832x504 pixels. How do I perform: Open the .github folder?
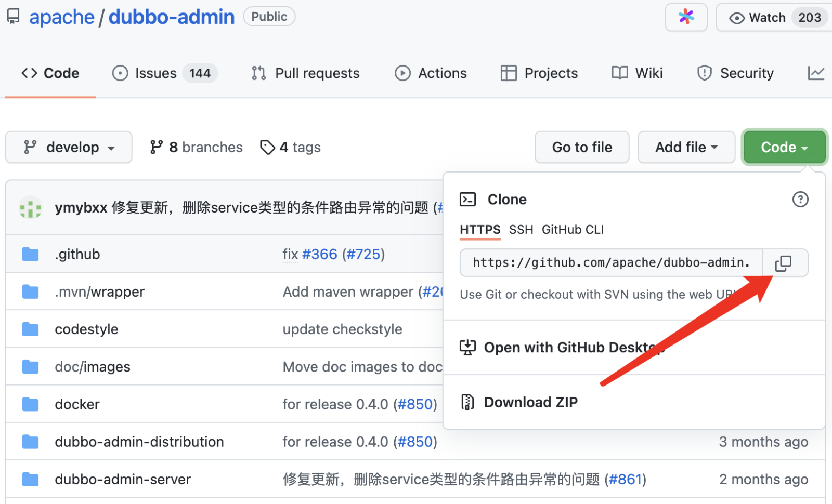tap(77, 254)
